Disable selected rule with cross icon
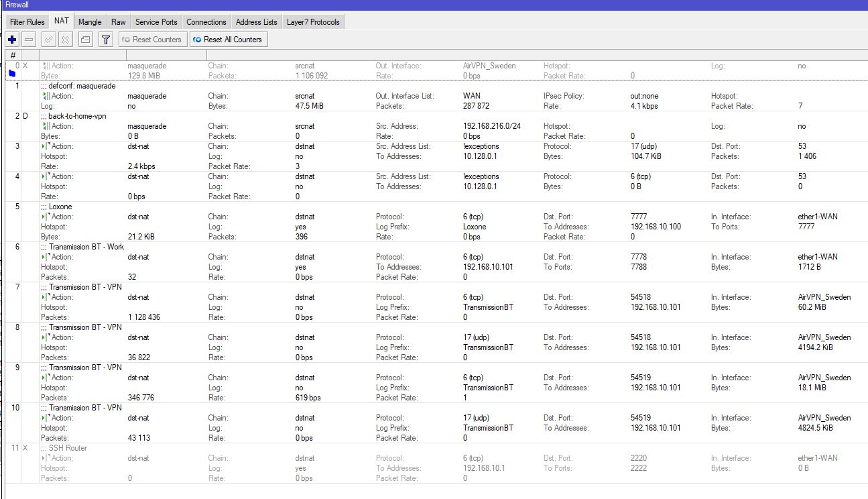868x499 pixels. 65,40
